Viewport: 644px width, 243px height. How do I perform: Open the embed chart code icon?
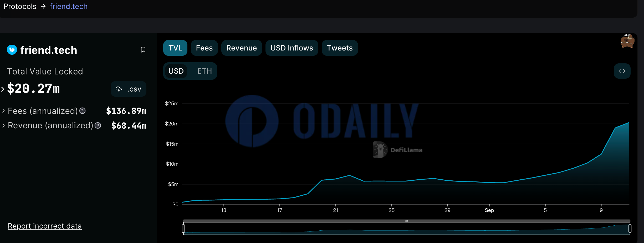tap(622, 71)
